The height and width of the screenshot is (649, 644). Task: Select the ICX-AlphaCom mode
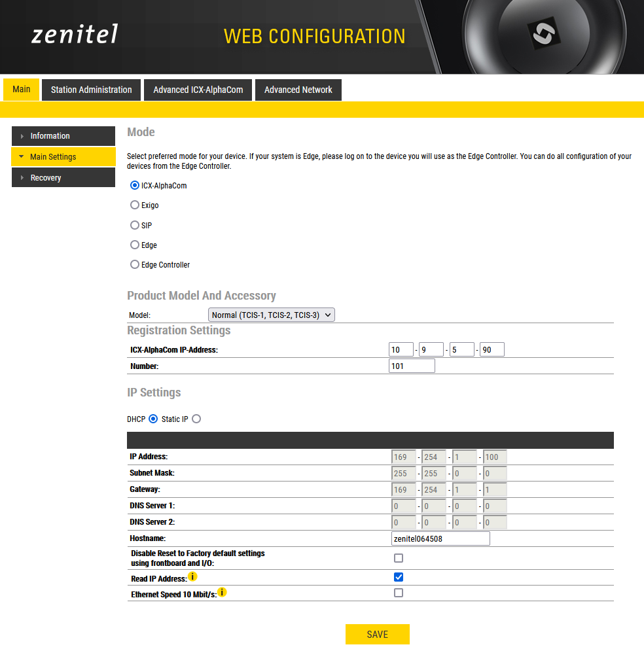135,185
